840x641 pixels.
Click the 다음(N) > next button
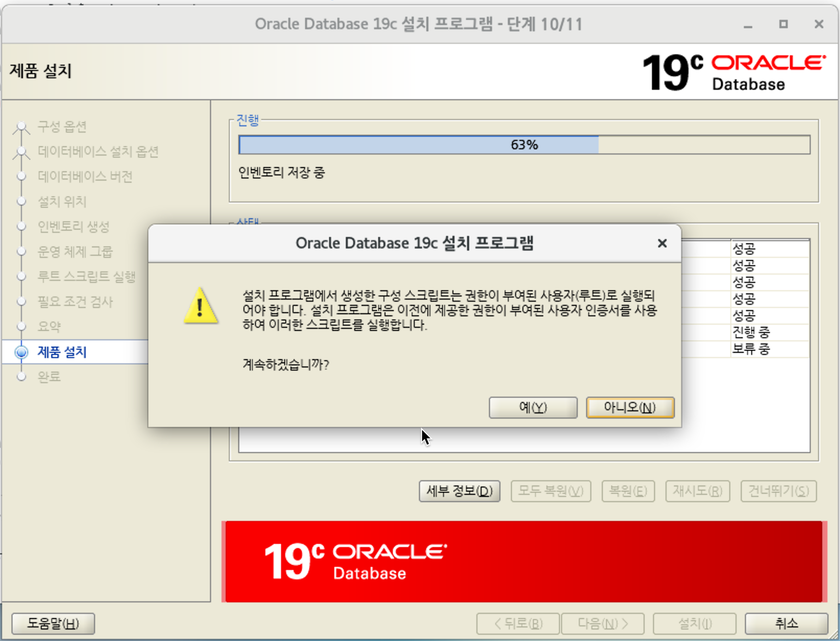coord(602,623)
